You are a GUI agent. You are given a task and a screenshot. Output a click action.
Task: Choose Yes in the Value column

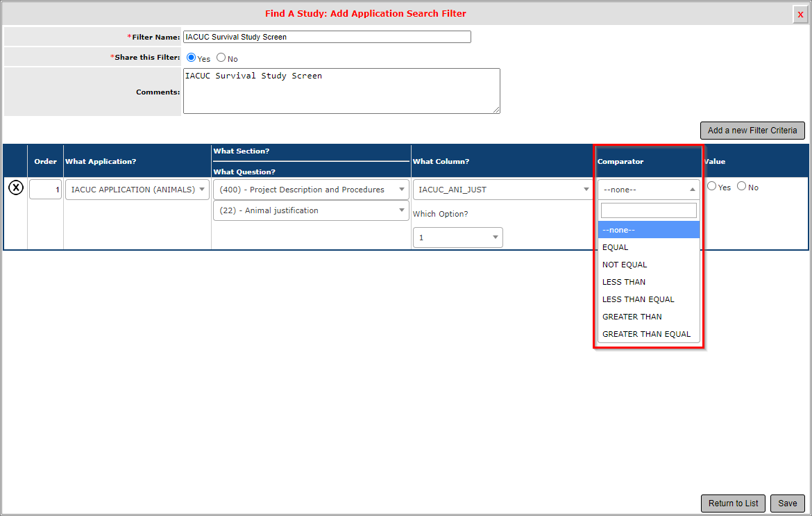click(712, 186)
